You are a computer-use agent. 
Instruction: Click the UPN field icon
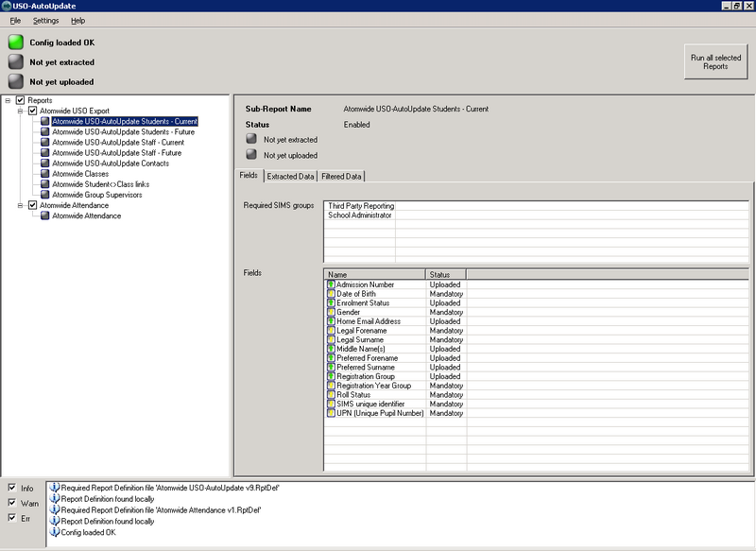pos(331,413)
